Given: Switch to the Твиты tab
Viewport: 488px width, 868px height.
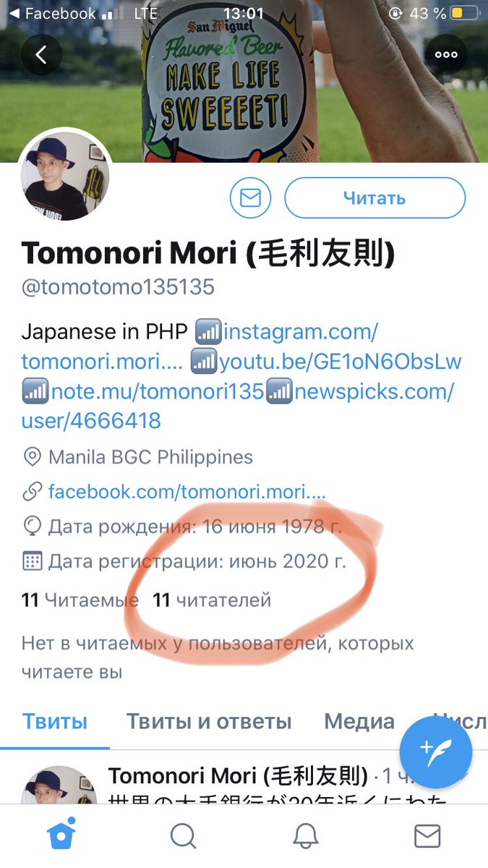Looking at the screenshot, I should coord(55,721).
